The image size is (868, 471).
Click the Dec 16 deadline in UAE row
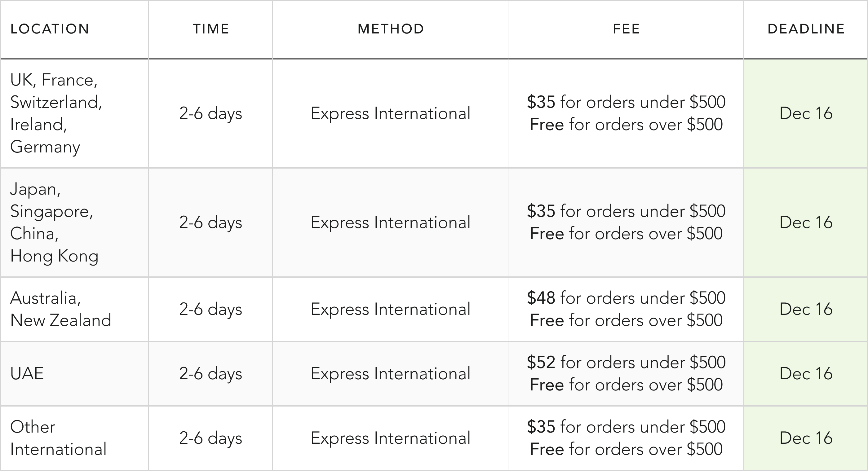tap(806, 373)
